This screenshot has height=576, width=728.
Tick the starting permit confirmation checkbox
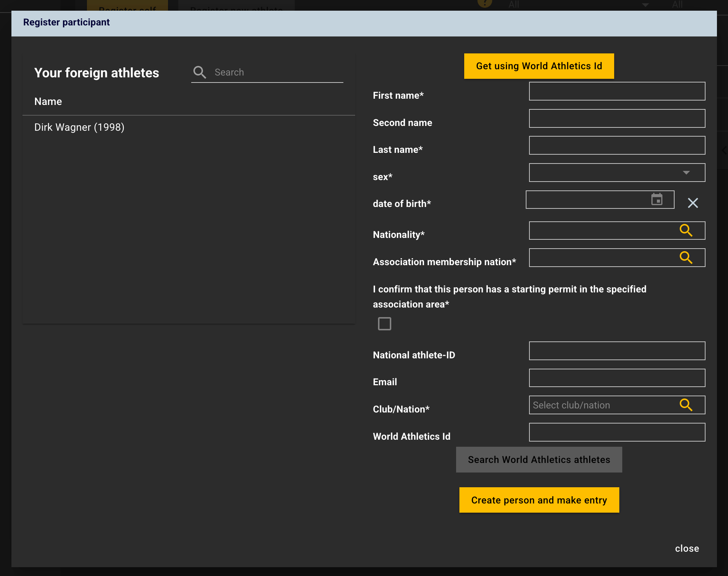click(x=384, y=324)
